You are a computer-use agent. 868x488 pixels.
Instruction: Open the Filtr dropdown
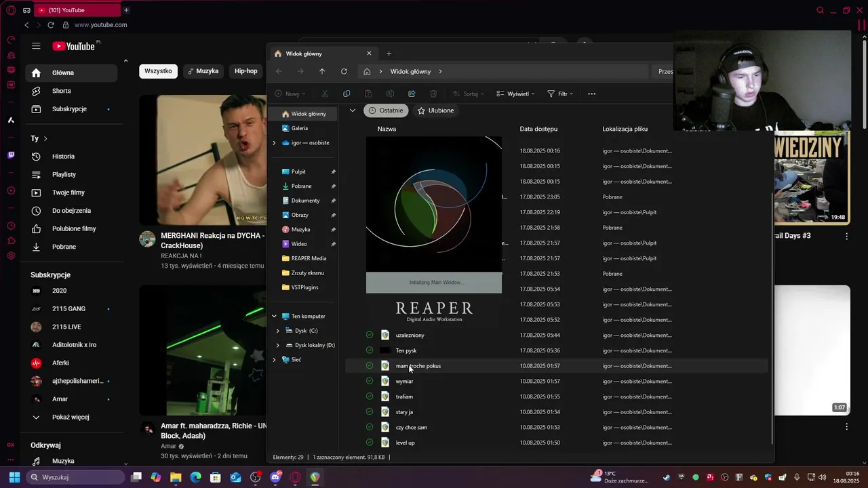(x=560, y=94)
